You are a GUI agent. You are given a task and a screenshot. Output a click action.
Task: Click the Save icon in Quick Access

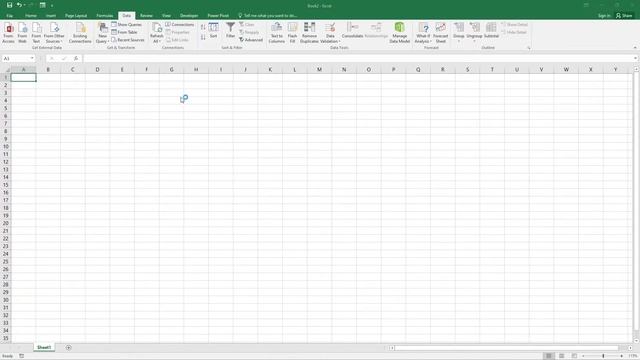tap(9, 5)
